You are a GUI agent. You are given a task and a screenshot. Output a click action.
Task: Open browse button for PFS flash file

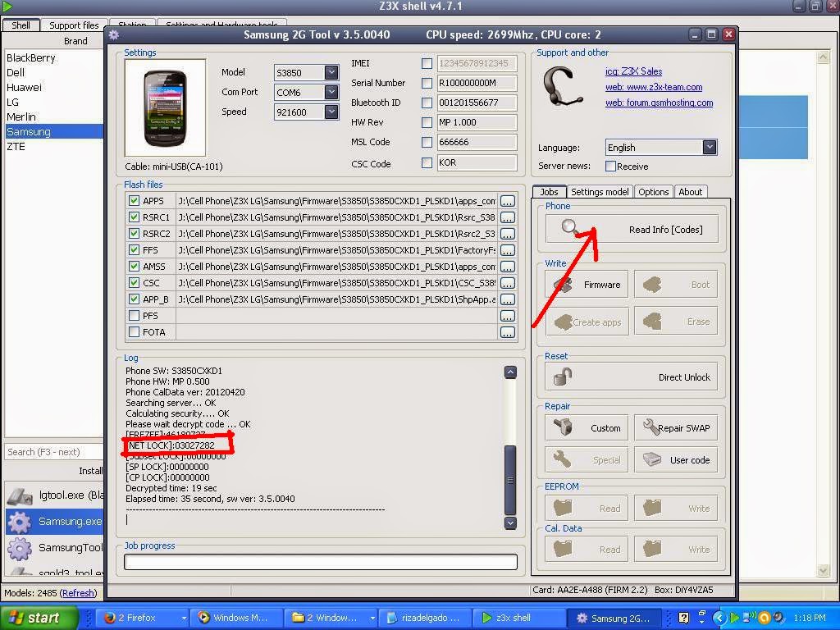coord(507,316)
